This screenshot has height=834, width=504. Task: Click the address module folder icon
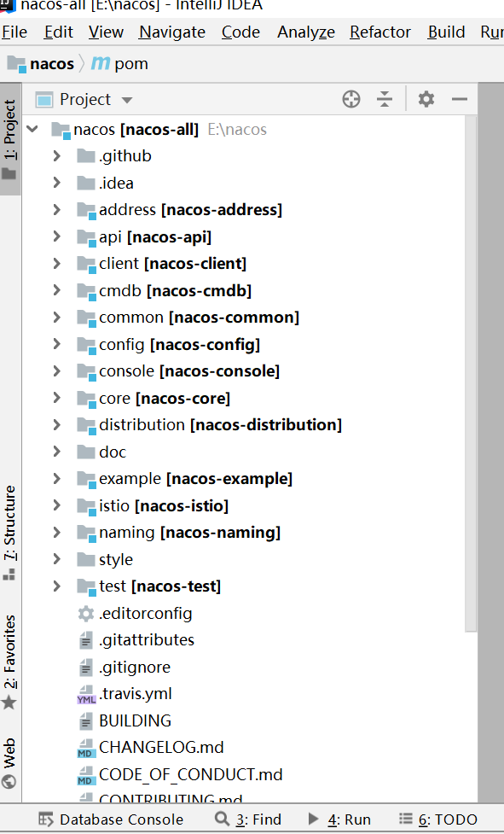(86, 210)
